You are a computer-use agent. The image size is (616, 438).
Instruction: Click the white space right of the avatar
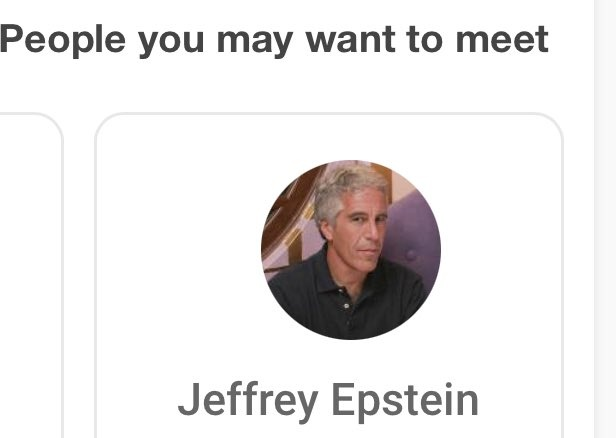pos(501,250)
